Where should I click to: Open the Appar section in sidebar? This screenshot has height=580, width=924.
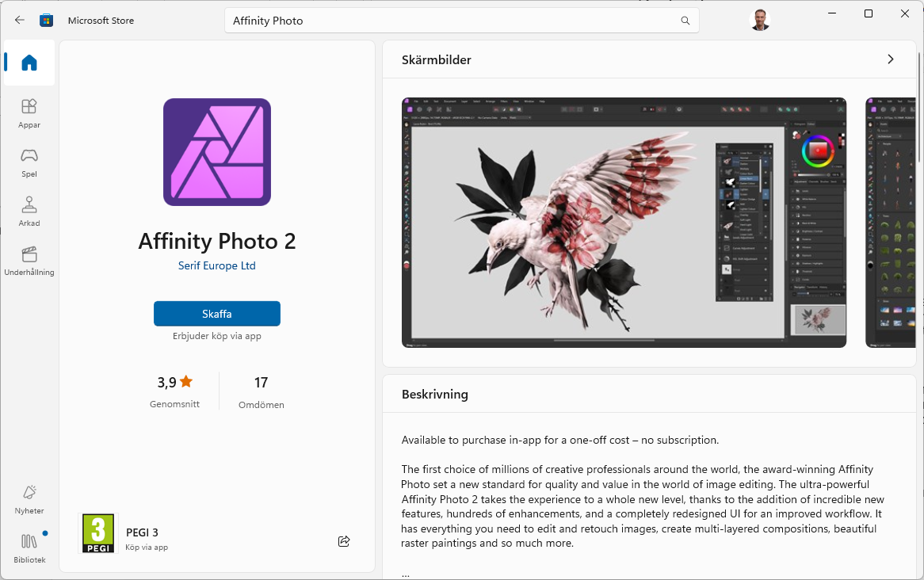29,113
